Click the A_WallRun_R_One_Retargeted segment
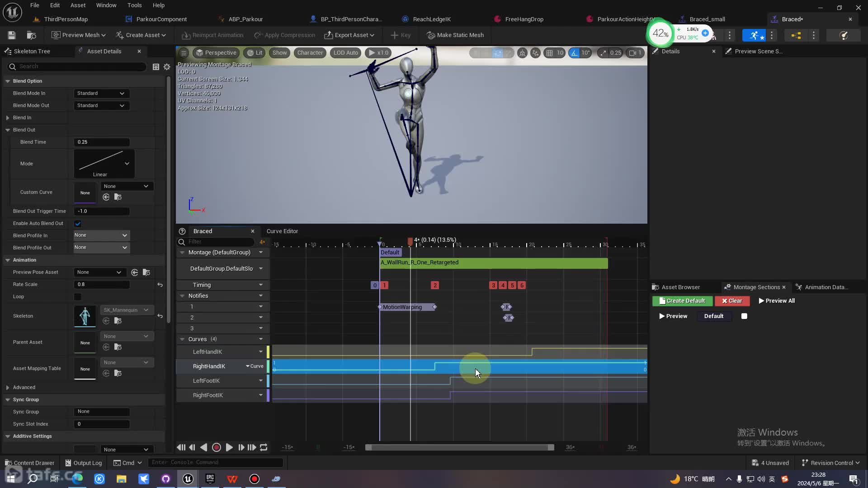Image resolution: width=868 pixels, height=488 pixels. (x=494, y=263)
